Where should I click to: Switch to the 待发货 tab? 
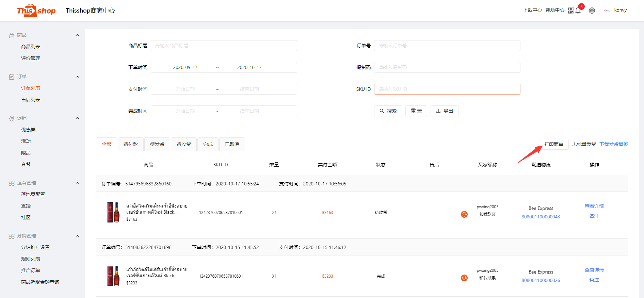pos(157,144)
